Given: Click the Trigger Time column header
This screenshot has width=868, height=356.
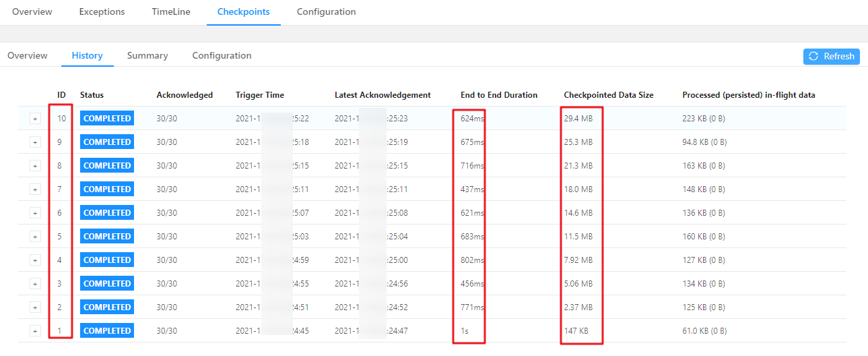Looking at the screenshot, I should pyautogui.click(x=260, y=95).
